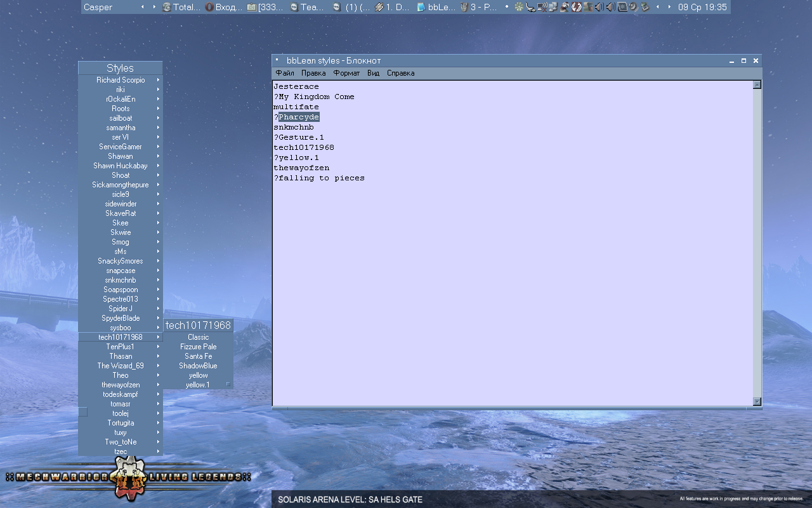Expand the TenPlus1 submenu arrow
This screenshot has height=508, width=812.
158,347
